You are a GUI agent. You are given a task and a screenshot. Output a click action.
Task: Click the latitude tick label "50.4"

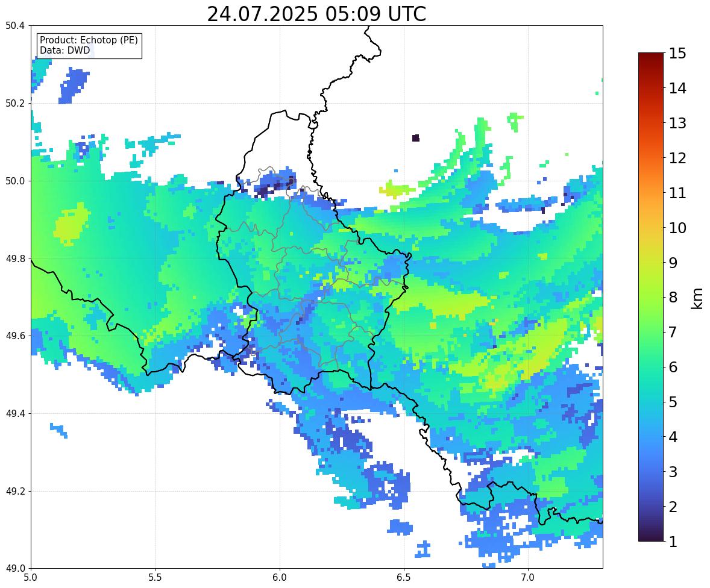15,26
